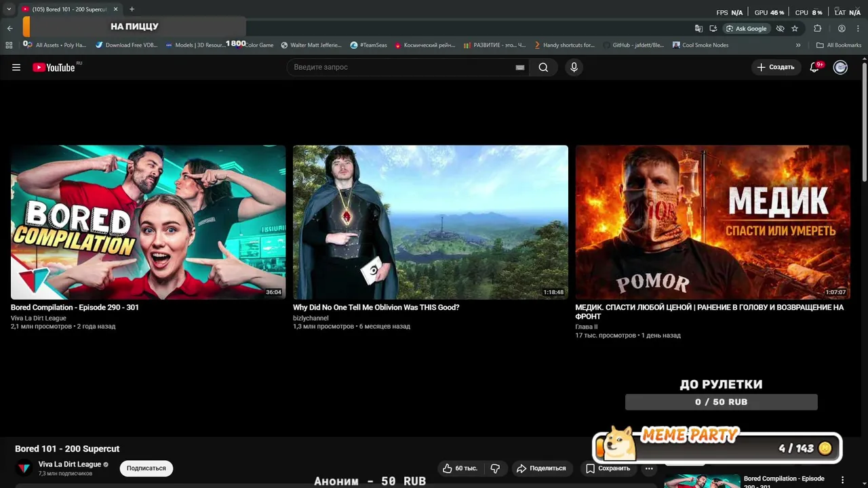Open Walter Matt Jefferie... bookmark

point(311,45)
